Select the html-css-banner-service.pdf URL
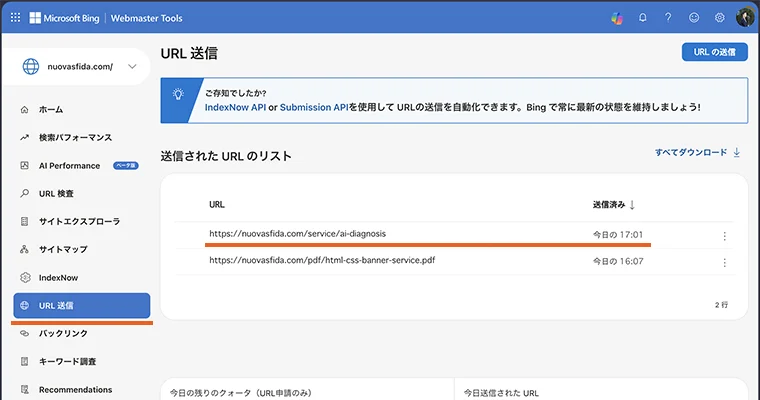This screenshot has width=760, height=400. pyautogui.click(x=322, y=260)
